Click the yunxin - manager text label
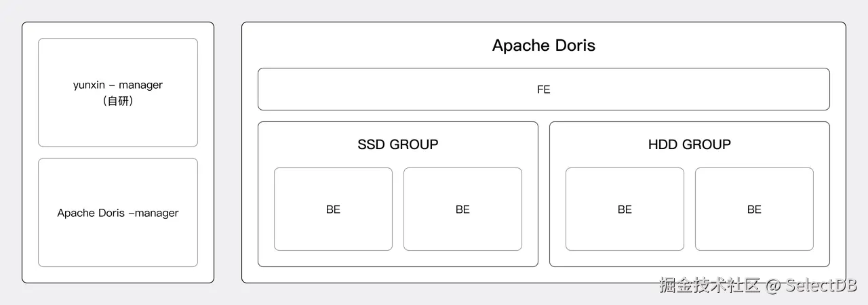The width and height of the screenshot is (868, 305). coord(118,85)
